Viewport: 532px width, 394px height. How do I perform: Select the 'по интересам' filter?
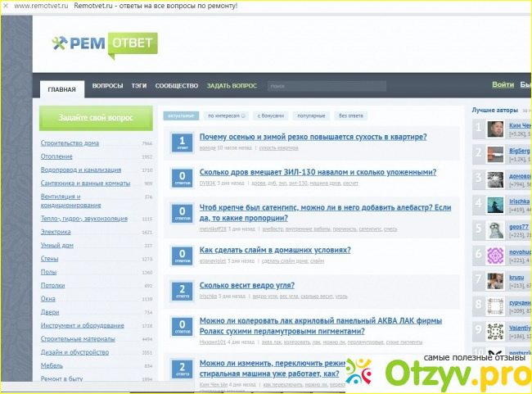coord(225,116)
